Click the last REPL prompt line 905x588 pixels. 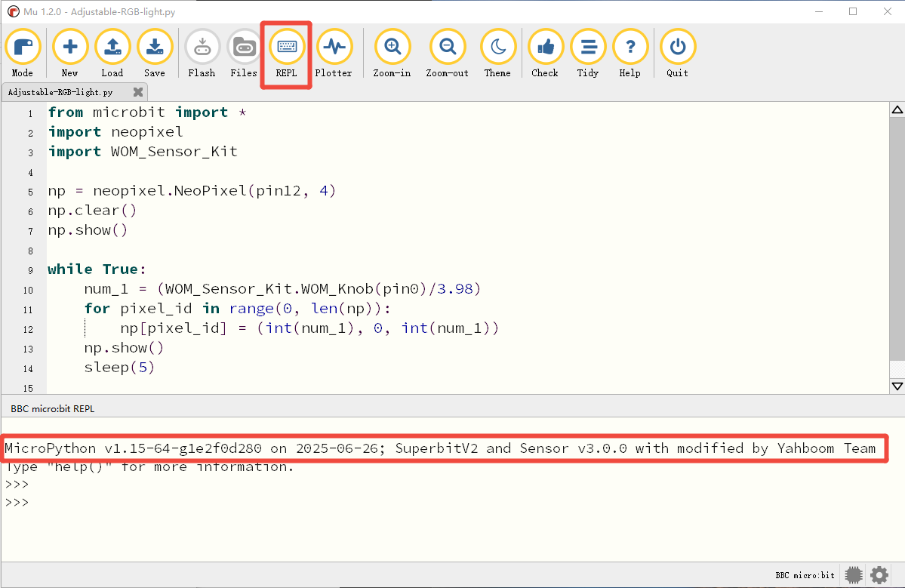[17, 502]
